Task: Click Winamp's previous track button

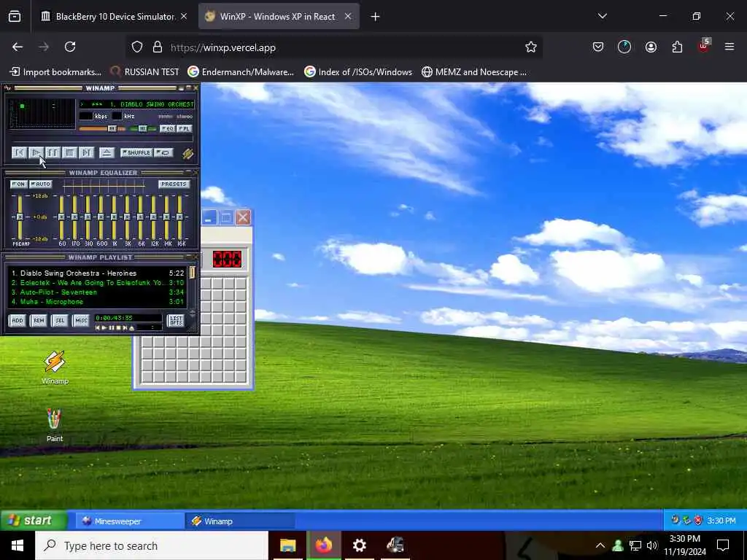Action: pos(19,152)
